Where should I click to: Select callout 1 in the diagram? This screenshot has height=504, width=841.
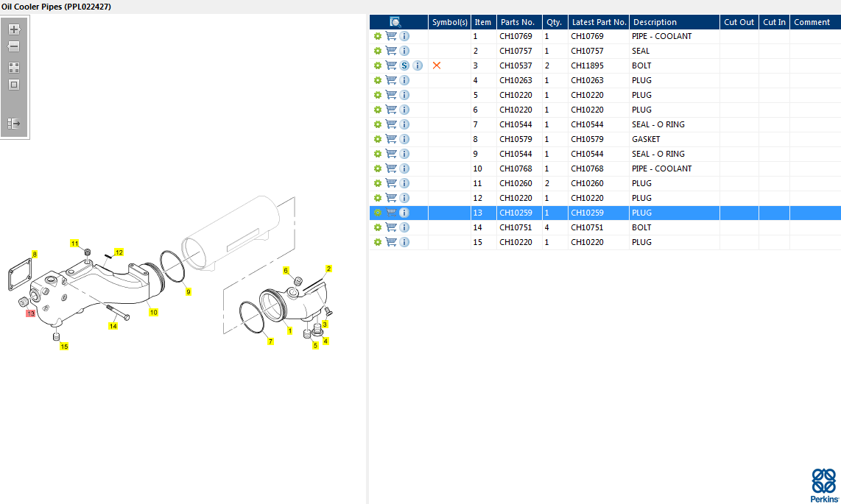289,330
